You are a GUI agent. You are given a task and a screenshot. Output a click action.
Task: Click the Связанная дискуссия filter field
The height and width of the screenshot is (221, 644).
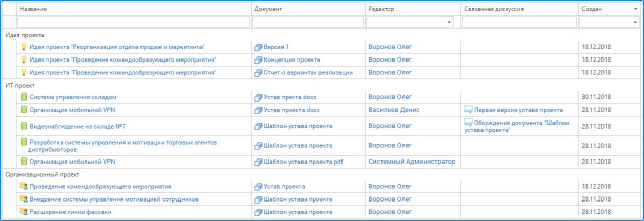coord(519,22)
